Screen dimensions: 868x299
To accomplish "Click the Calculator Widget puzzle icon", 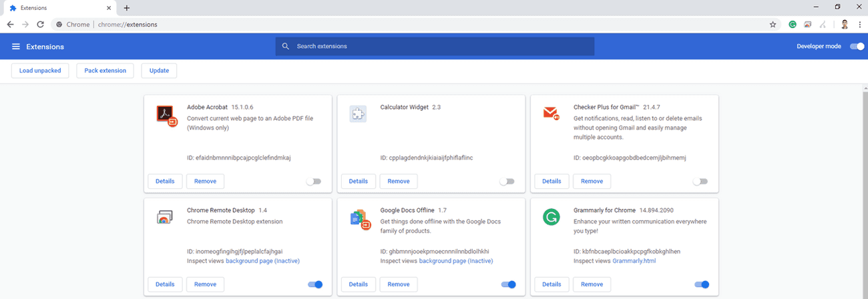I will tap(359, 113).
